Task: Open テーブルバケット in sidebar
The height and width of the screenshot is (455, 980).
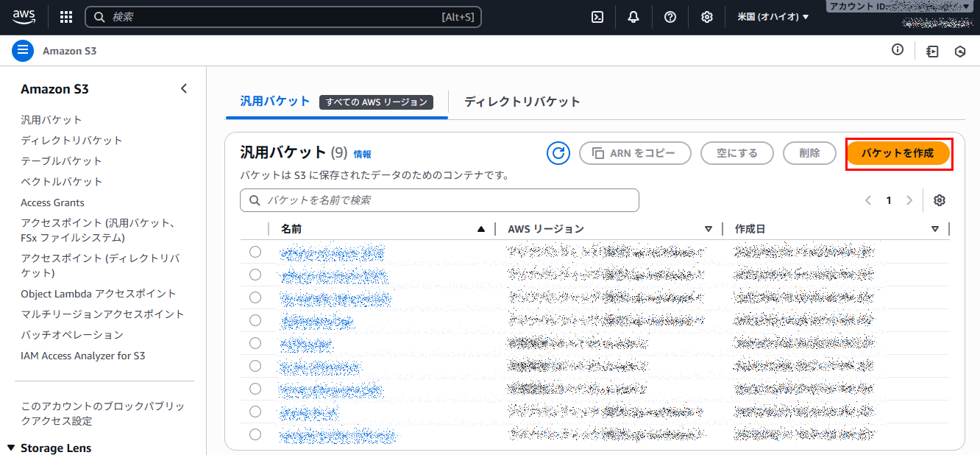Action: pos(61,161)
